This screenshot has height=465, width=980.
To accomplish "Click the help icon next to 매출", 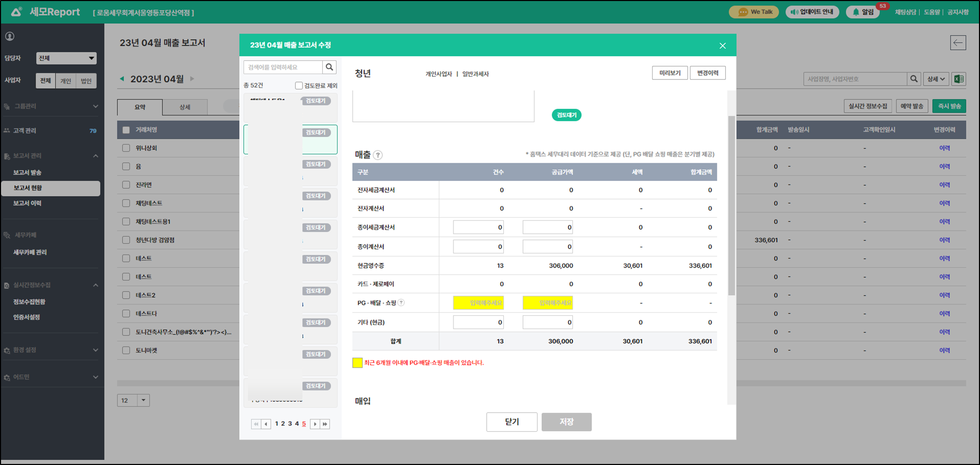I will 378,155.
